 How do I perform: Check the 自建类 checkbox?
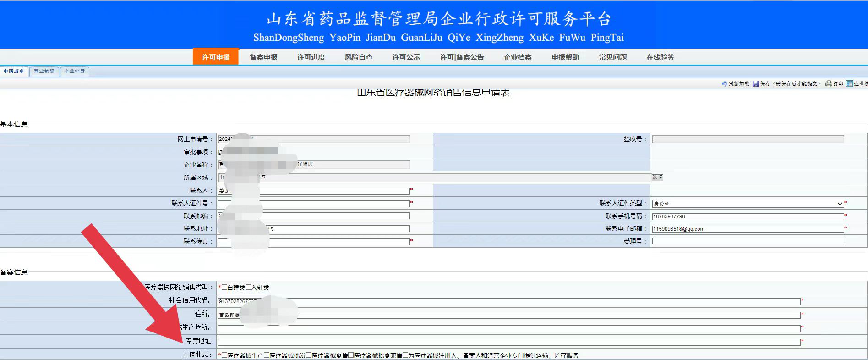coord(224,288)
